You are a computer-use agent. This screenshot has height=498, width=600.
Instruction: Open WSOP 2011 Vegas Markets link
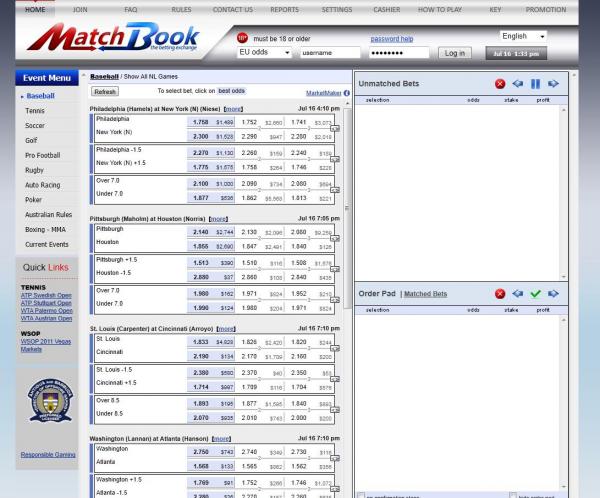46,345
